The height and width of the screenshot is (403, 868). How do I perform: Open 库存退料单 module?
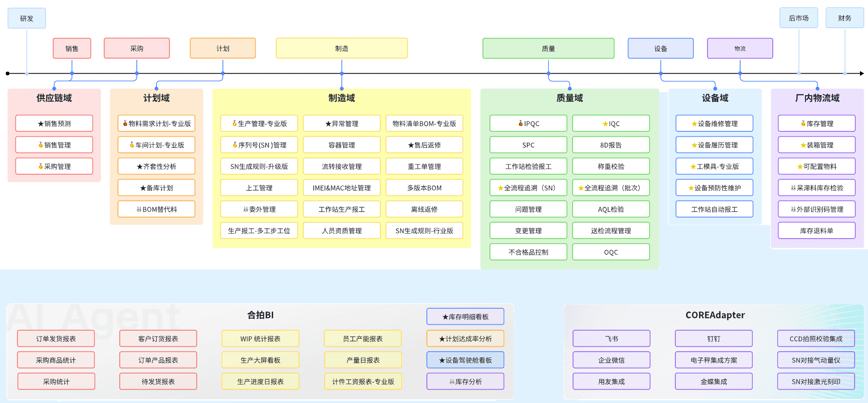817,231
